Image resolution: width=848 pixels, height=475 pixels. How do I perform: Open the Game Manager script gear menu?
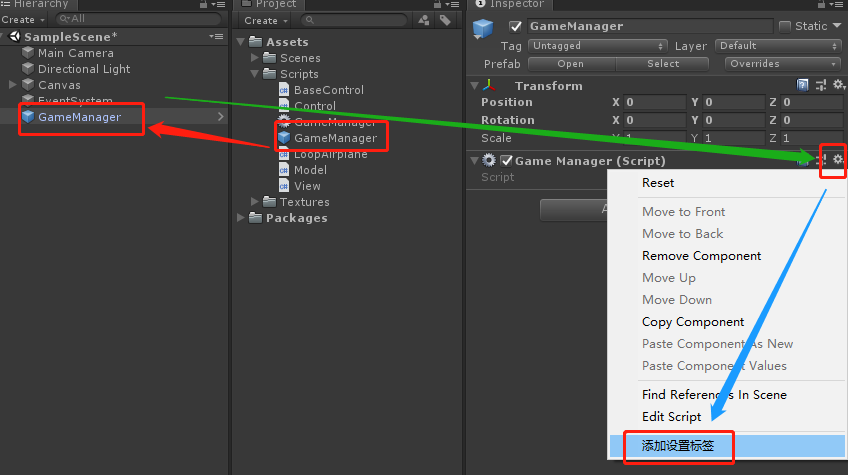point(838,160)
